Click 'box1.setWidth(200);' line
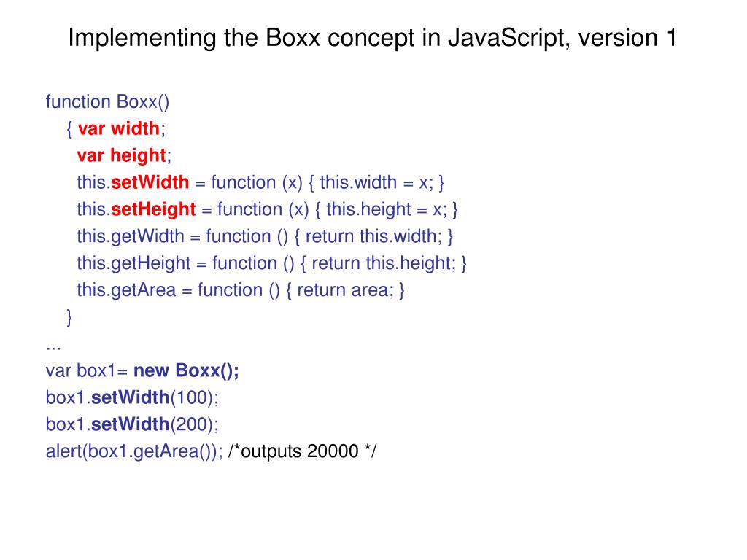 click(133, 424)
